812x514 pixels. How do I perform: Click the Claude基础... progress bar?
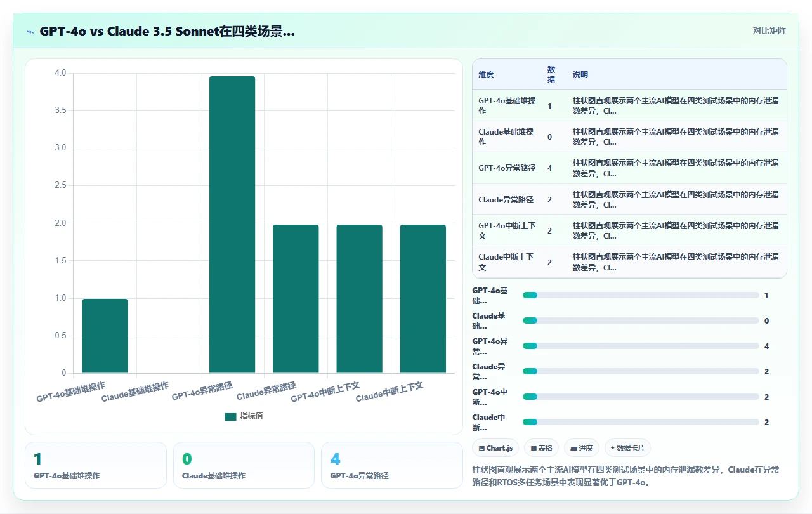click(641, 320)
